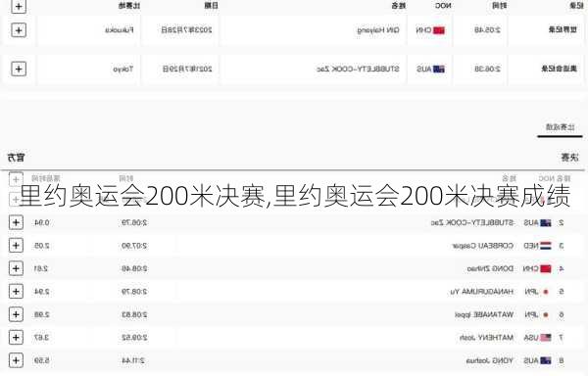588x376 pixels.
Task: Open athlete DONG Zhihao
Action: coord(490,268)
